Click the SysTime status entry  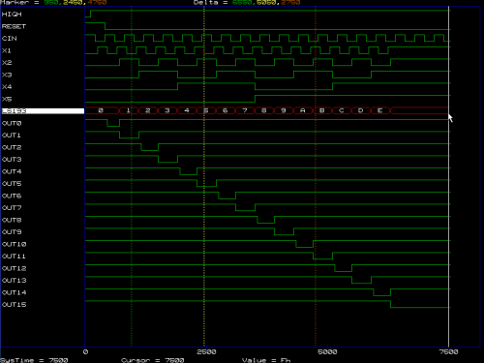34,360
